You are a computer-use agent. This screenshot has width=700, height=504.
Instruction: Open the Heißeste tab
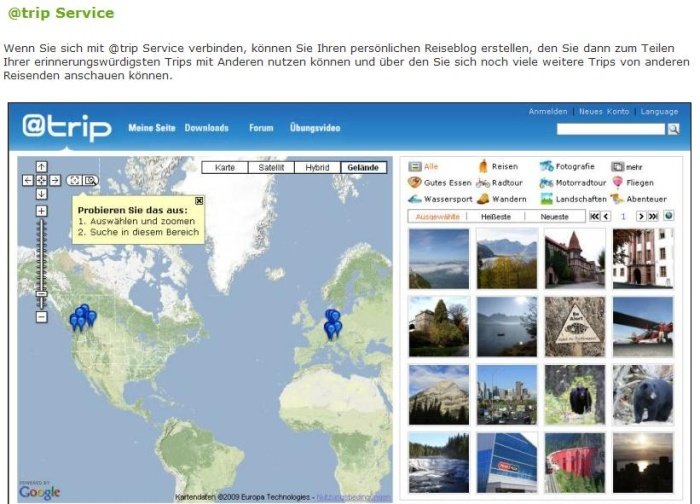496,217
